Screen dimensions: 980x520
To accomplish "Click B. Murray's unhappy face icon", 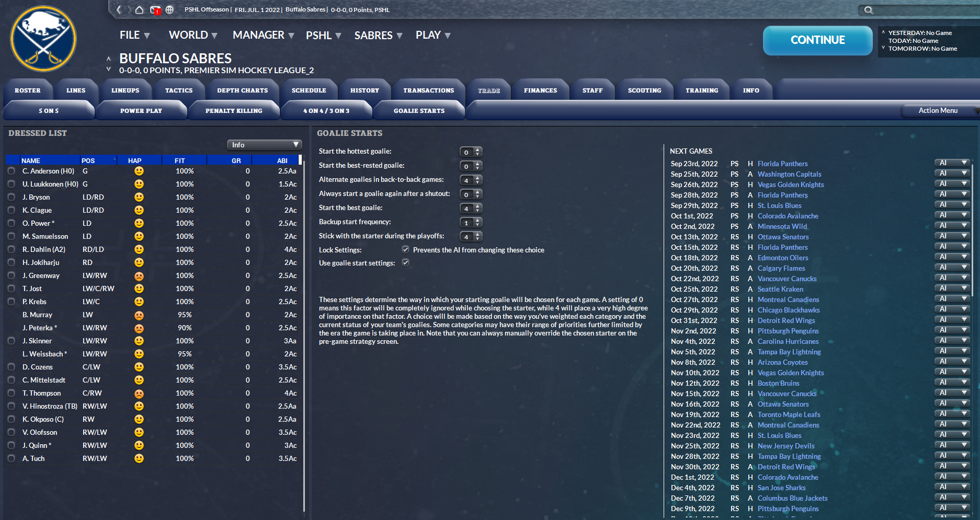I will (x=139, y=315).
